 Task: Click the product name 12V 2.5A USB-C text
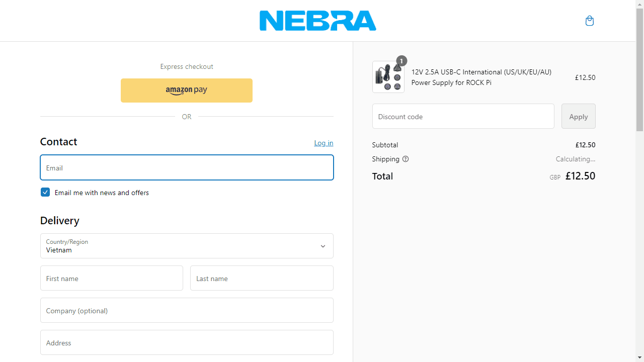(481, 77)
